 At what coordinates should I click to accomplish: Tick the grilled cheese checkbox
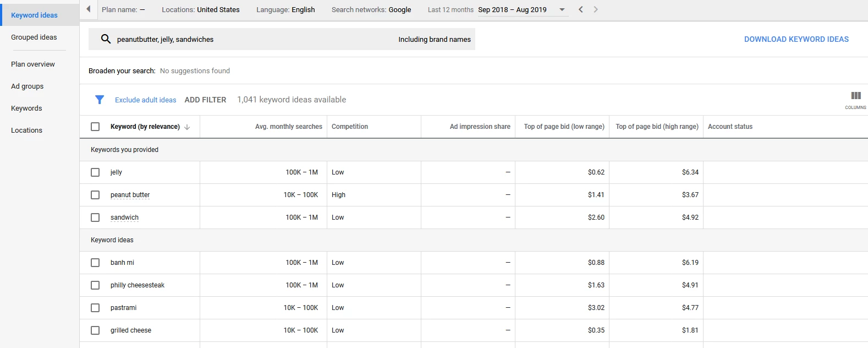tap(95, 330)
